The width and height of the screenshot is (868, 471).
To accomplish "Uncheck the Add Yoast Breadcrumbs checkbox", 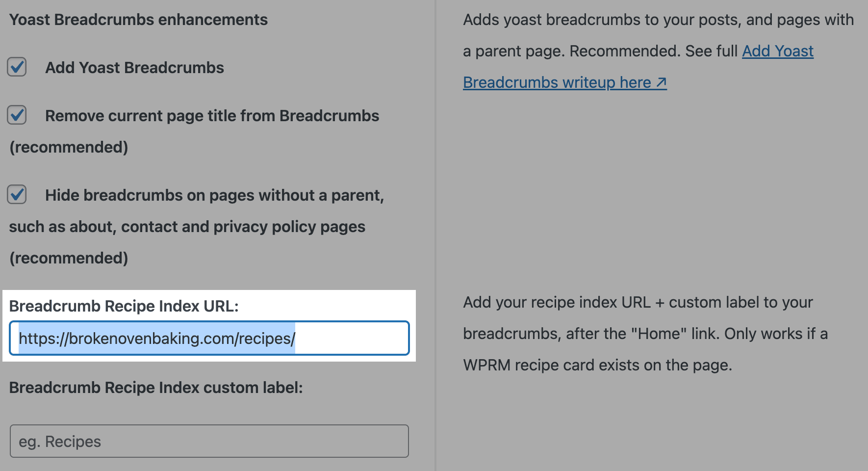I will pos(17,67).
